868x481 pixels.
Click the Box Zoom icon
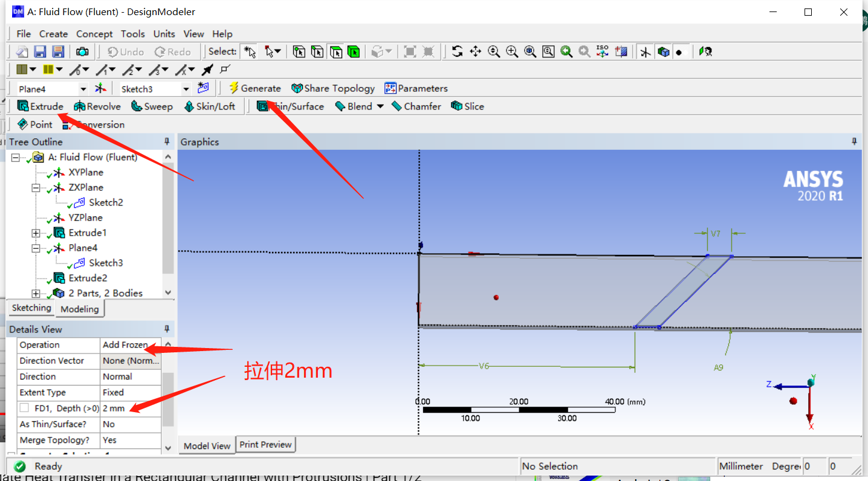512,52
